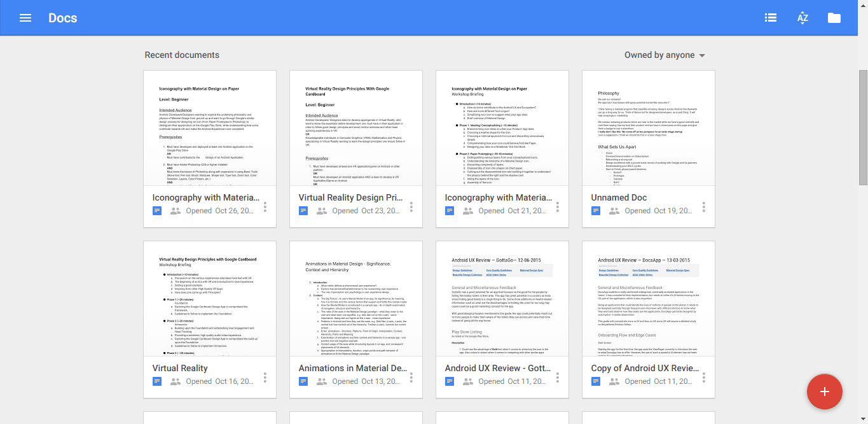Click the 'Opened Oct 16' date text

[219, 381]
